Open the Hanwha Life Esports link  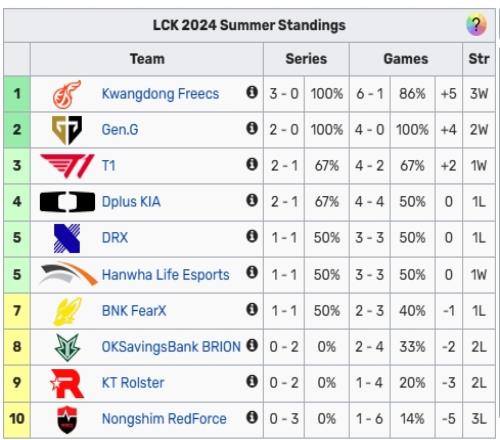(x=166, y=275)
